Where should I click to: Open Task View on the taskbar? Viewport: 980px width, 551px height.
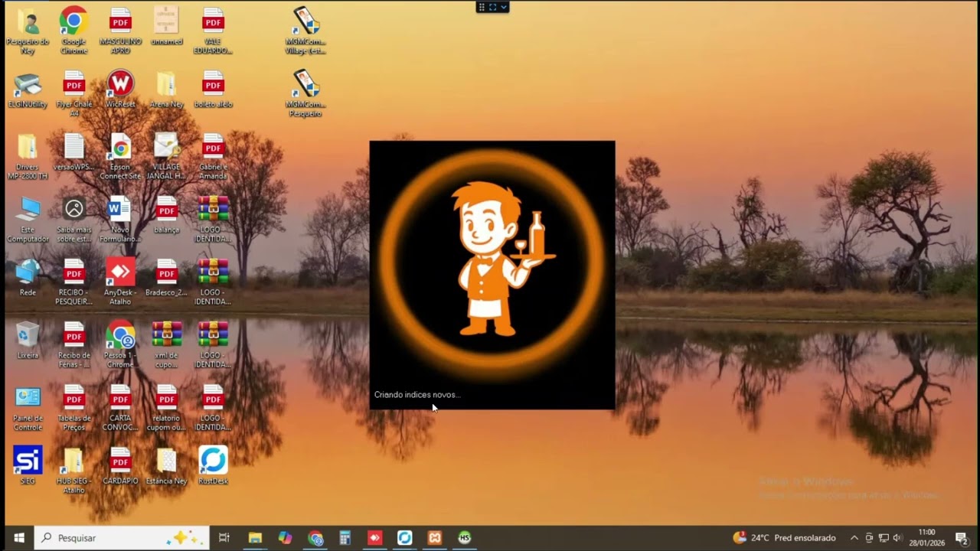tap(224, 538)
